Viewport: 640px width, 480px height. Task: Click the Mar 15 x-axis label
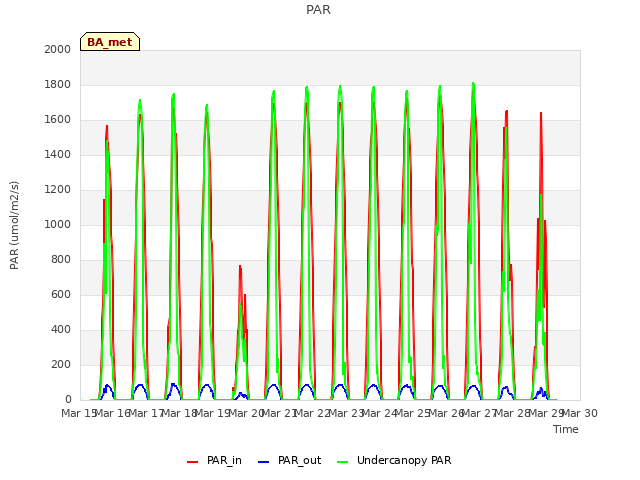point(79,413)
